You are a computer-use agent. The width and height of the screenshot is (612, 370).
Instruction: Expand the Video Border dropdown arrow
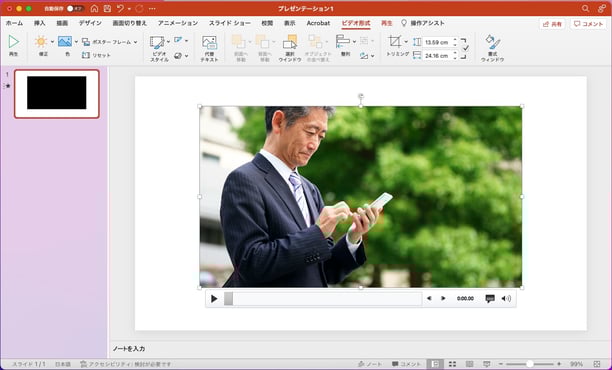[186, 41]
